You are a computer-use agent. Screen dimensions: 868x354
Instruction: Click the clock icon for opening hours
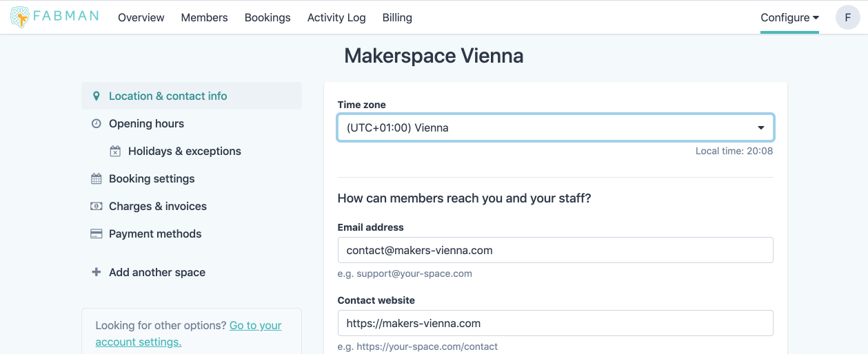point(97,124)
